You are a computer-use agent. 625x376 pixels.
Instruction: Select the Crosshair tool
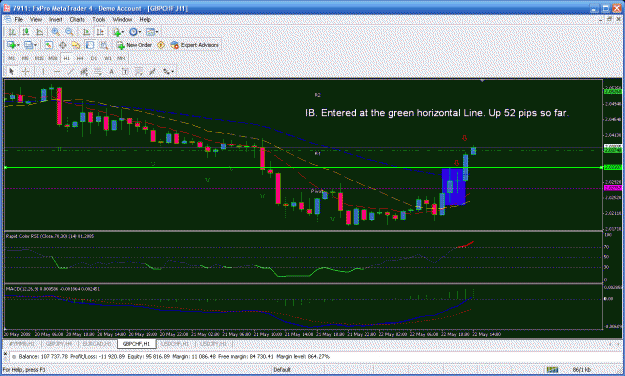26,71
